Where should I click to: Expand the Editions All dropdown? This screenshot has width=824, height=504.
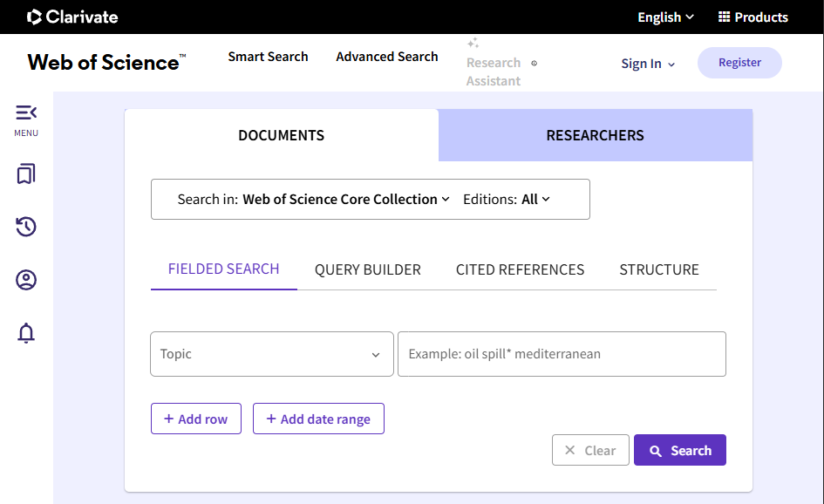pos(535,199)
